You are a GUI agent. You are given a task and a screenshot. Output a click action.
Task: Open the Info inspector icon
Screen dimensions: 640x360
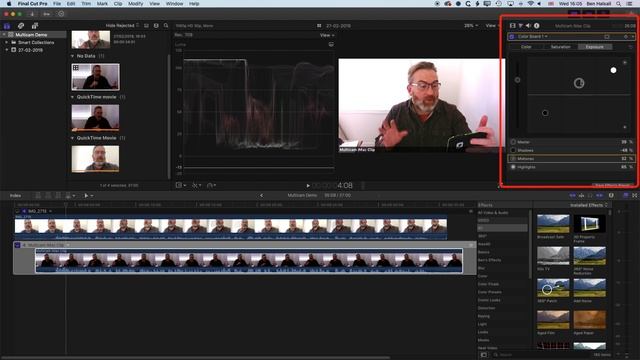(x=537, y=26)
